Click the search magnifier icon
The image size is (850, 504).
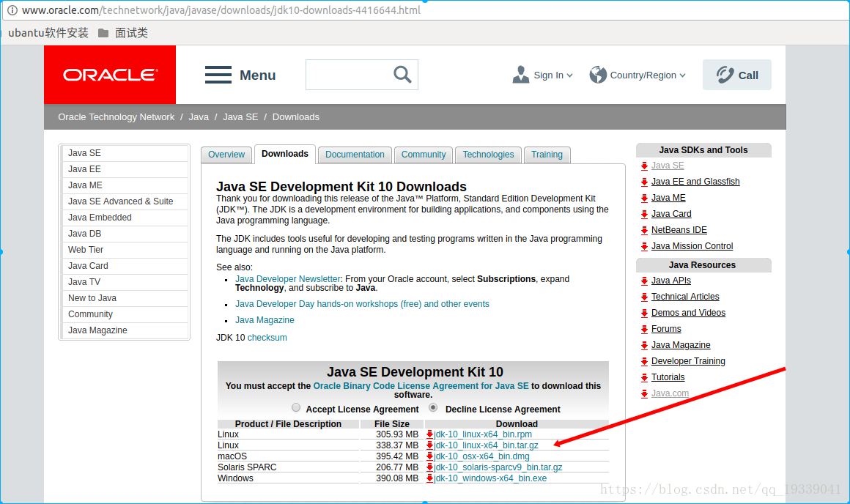(x=402, y=74)
